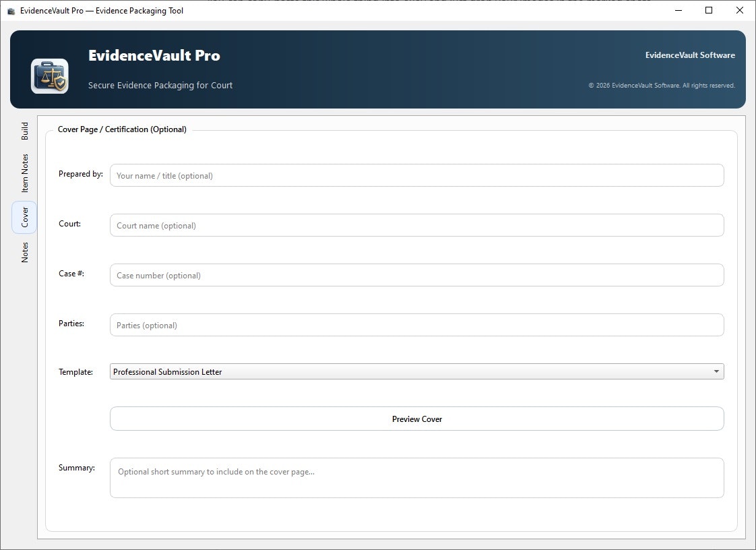Open the Notes tab

tap(24, 251)
